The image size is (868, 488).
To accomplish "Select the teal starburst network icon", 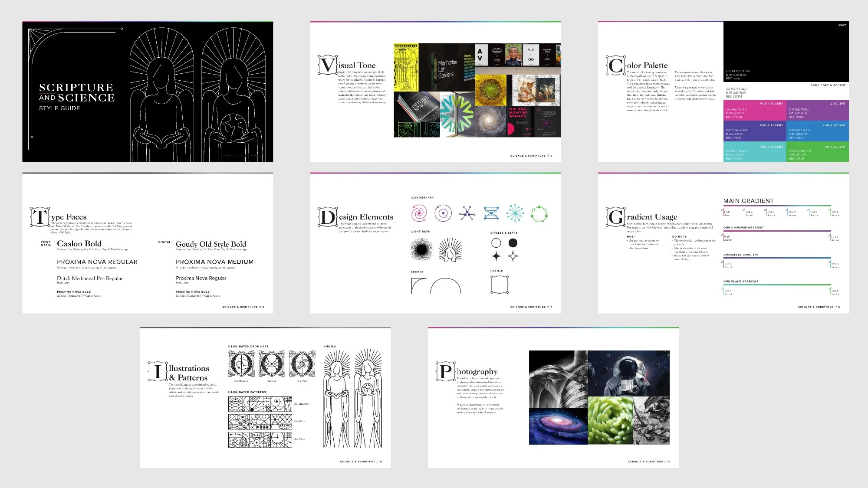I will coord(515,213).
